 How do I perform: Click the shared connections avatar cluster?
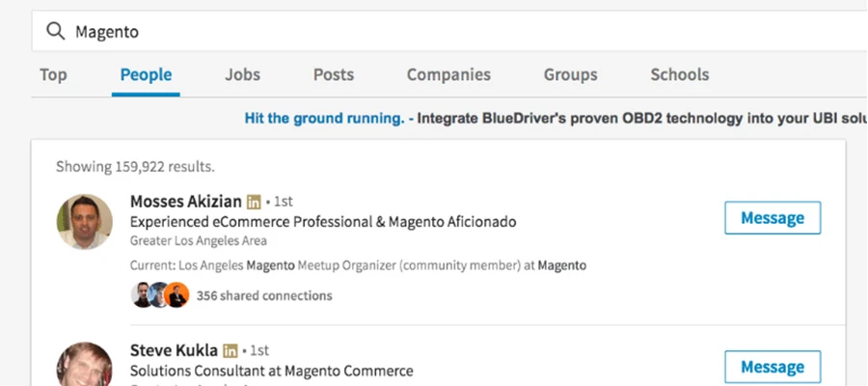click(159, 295)
